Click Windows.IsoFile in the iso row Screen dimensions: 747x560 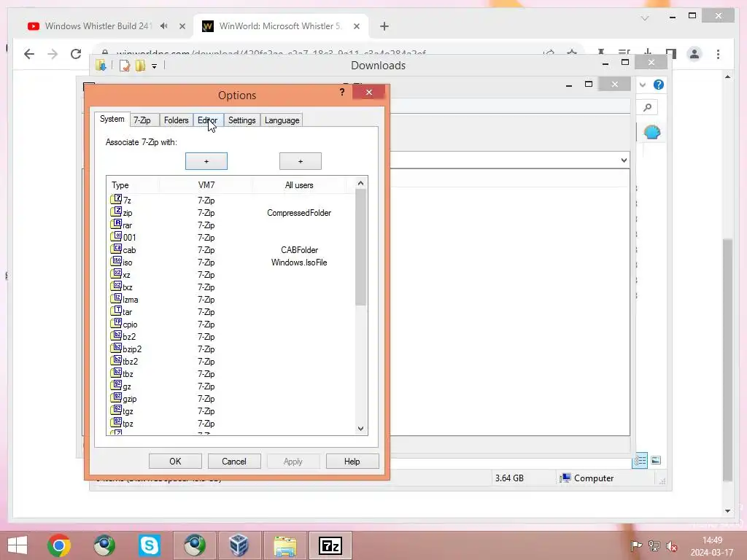(x=299, y=262)
